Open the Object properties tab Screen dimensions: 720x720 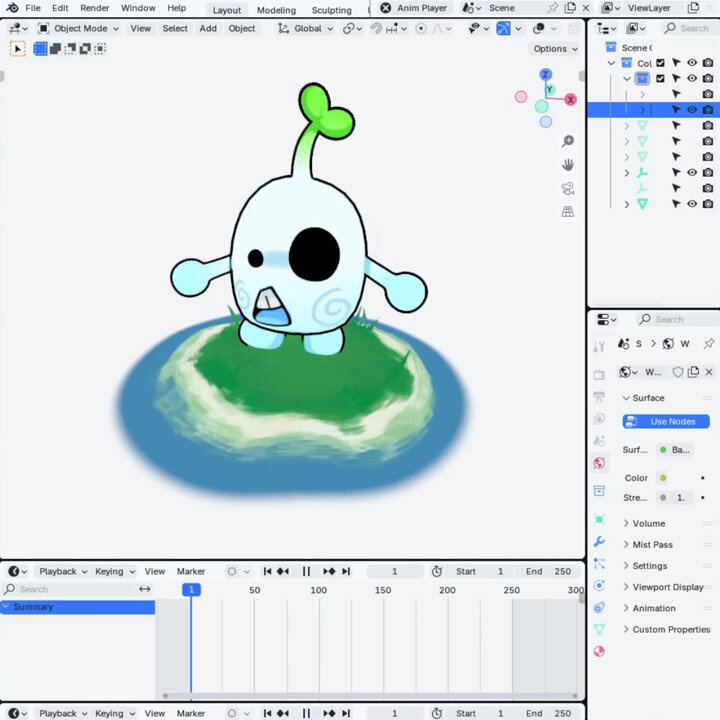click(599, 520)
